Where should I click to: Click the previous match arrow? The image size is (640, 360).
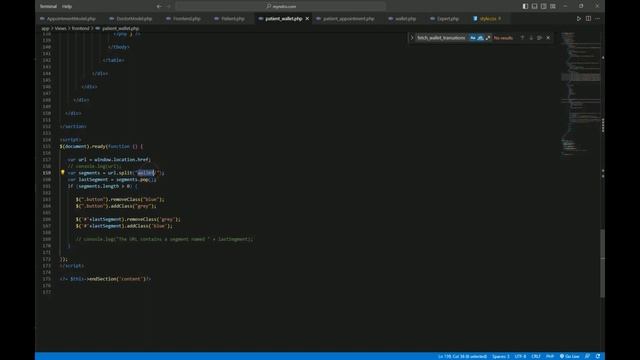click(x=522, y=38)
